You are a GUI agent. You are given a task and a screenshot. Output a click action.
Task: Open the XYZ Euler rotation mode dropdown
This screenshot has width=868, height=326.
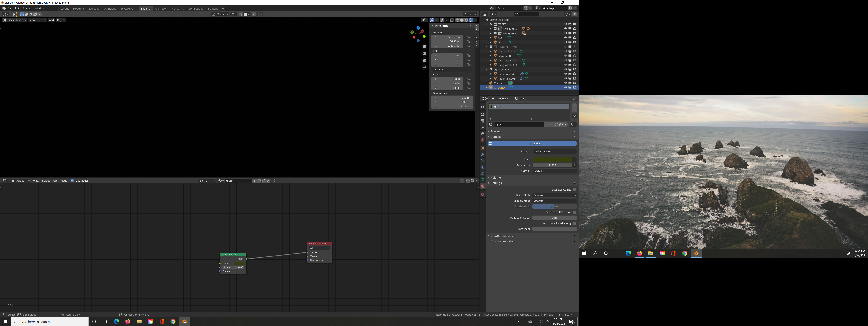(x=452, y=70)
